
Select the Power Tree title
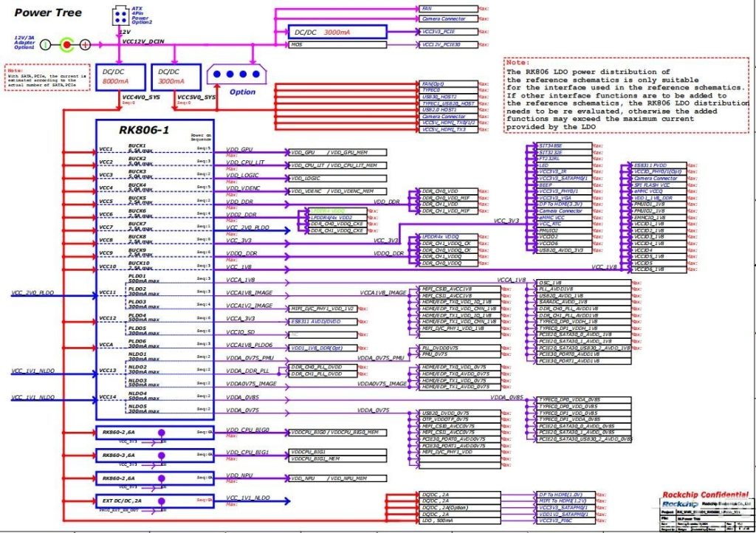click(48, 13)
